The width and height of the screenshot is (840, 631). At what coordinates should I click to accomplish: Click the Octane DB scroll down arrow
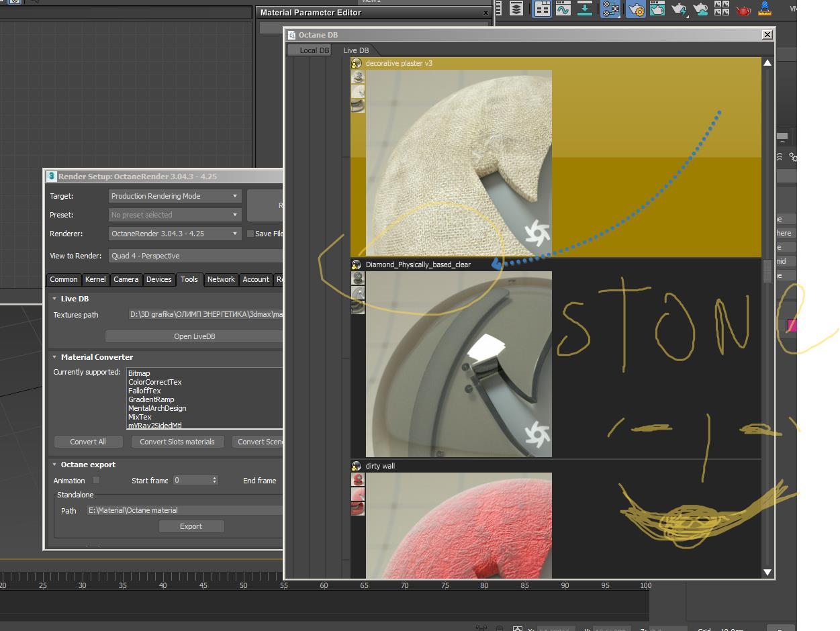click(767, 572)
